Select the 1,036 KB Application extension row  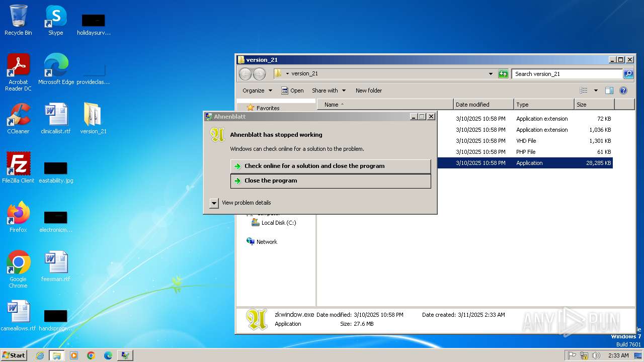pyautogui.click(x=525, y=130)
